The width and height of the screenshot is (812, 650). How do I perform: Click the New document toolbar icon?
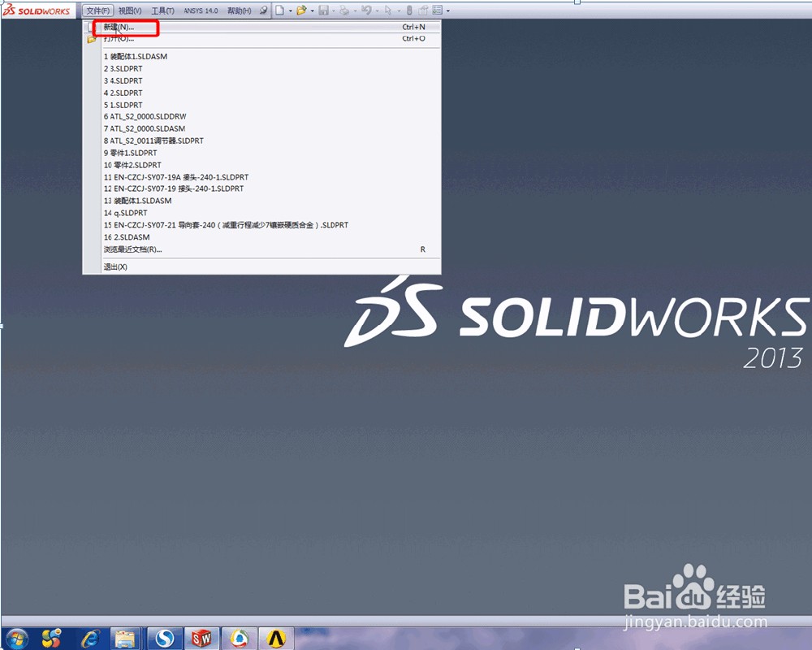tap(279, 11)
